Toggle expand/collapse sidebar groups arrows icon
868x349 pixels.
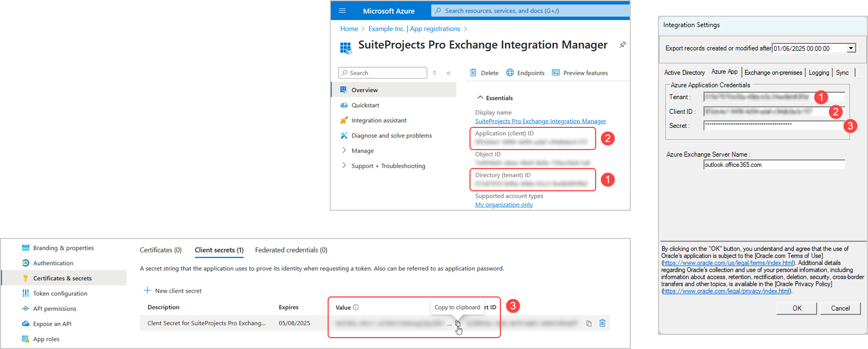(434, 73)
